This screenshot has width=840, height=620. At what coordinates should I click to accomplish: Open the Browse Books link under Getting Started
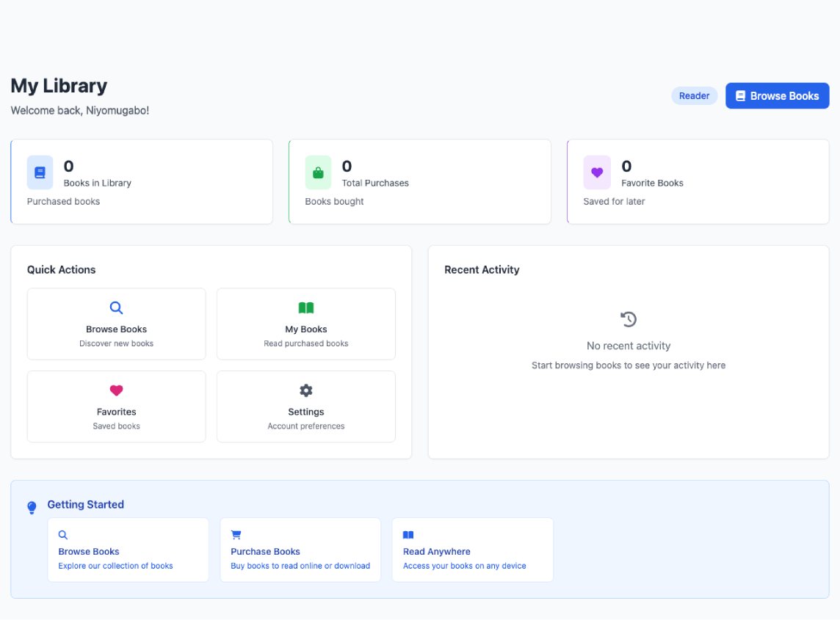(x=128, y=550)
